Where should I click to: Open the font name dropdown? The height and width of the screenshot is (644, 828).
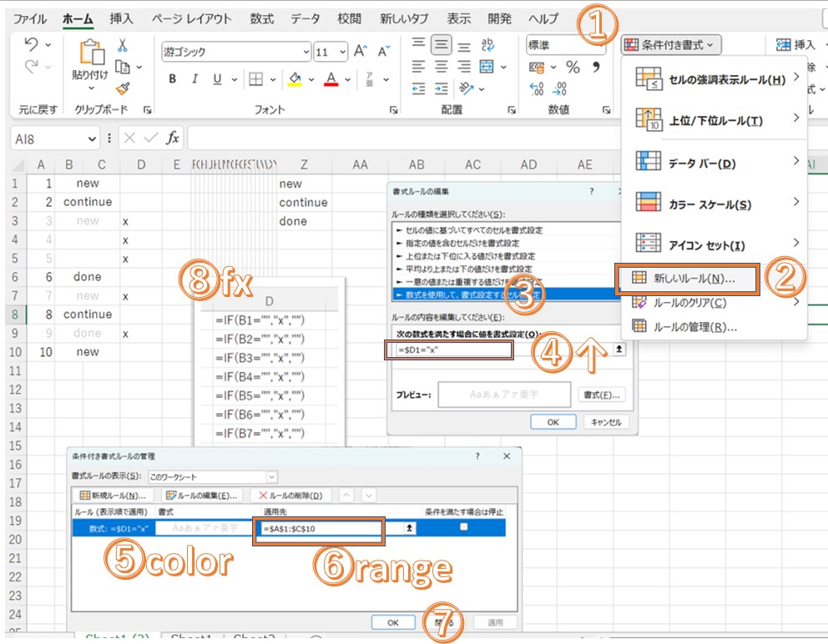306,51
